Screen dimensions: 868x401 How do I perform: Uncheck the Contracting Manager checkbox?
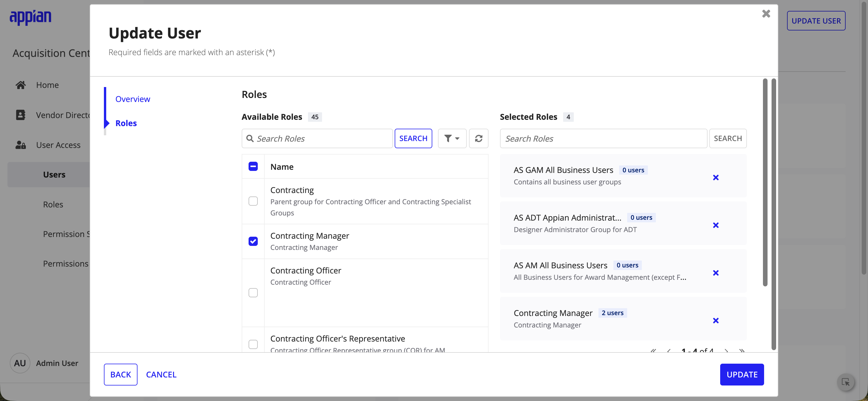click(253, 242)
